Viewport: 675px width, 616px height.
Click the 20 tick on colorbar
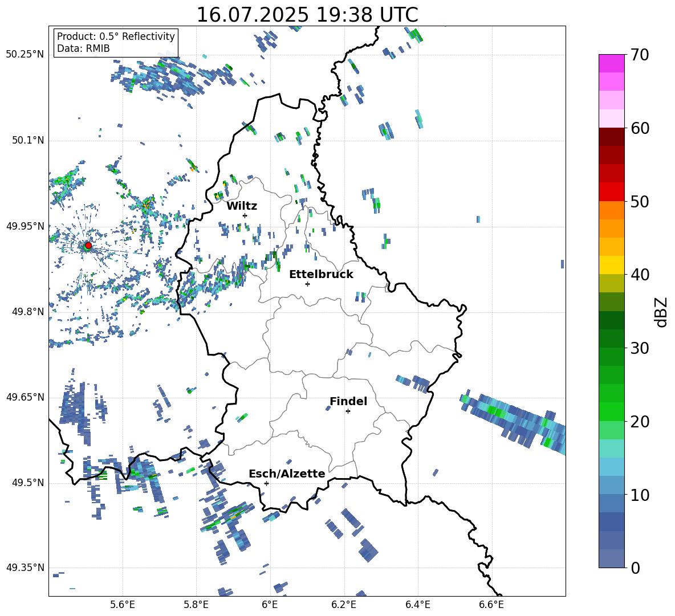pos(640,421)
